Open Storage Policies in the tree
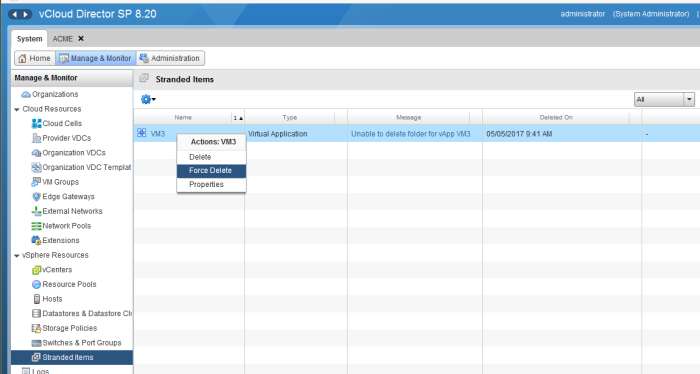 [x=70, y=328]
